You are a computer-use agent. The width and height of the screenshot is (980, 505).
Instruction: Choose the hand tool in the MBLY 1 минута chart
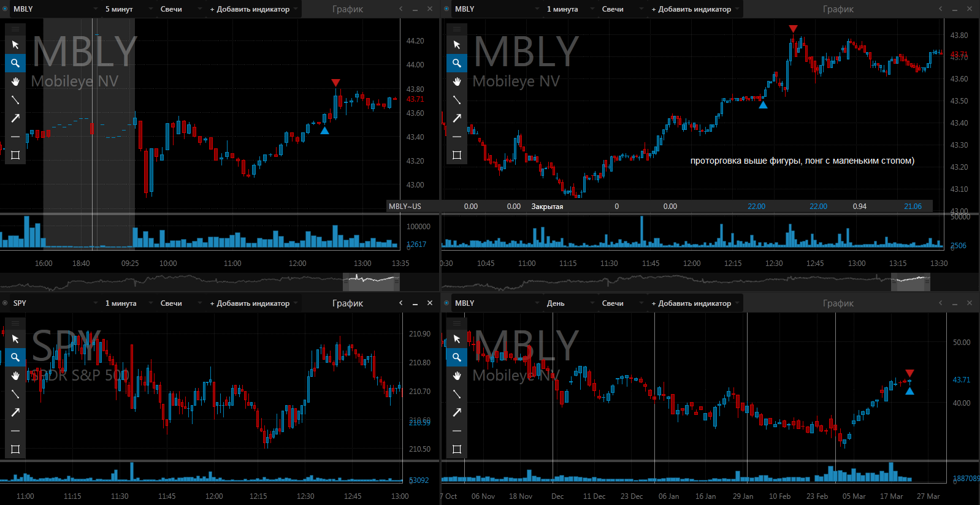click(457, 82)
